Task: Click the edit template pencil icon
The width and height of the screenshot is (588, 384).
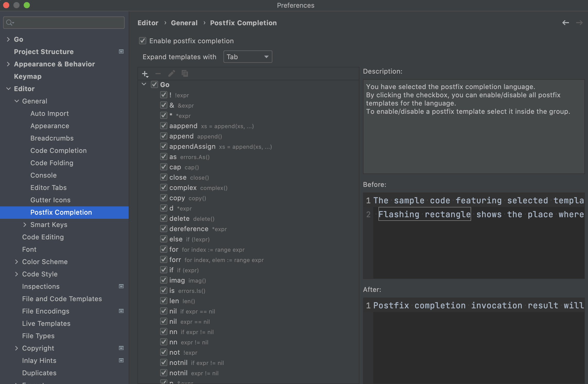Action: (x=171, y=74)
